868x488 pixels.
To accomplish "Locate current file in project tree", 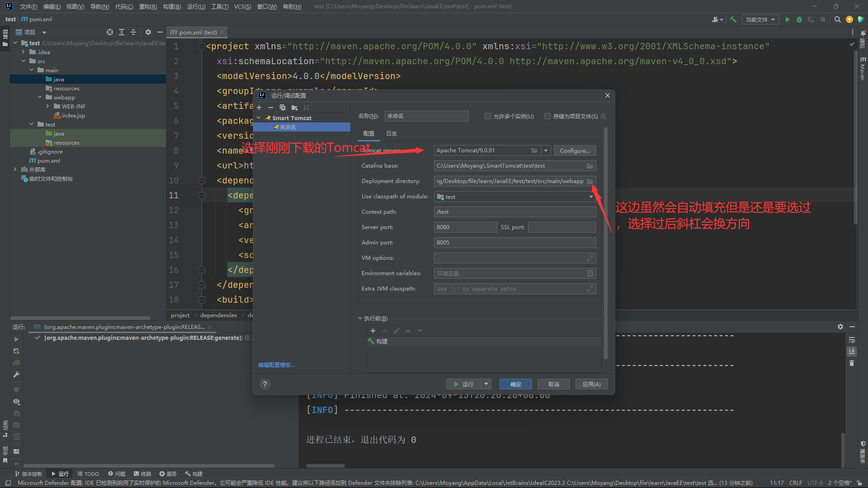I will tap(109, 32).
